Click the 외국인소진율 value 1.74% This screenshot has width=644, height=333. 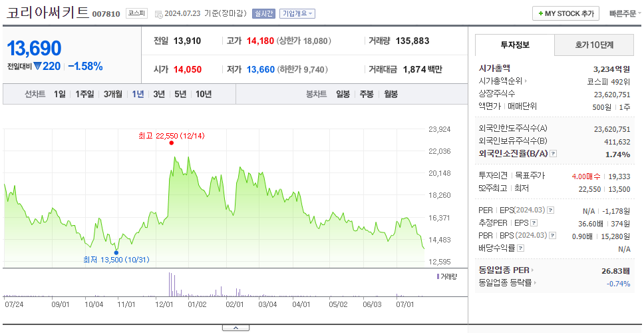tap(617, 155)
